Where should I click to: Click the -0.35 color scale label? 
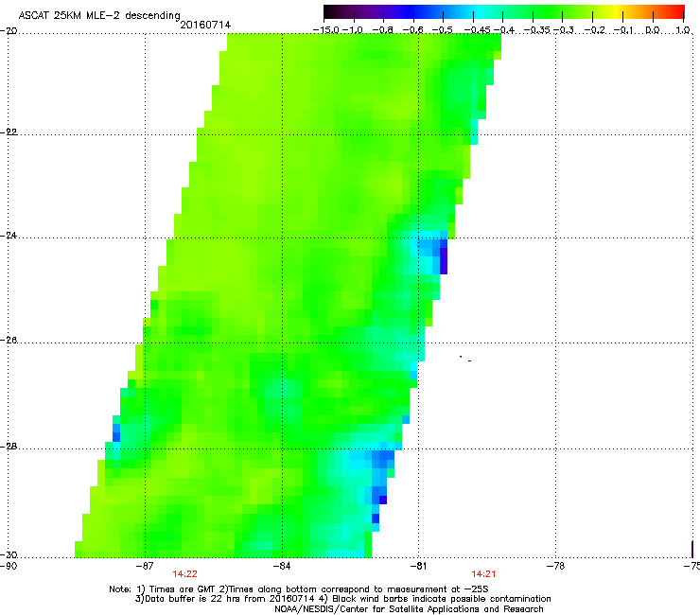(537, 30)
